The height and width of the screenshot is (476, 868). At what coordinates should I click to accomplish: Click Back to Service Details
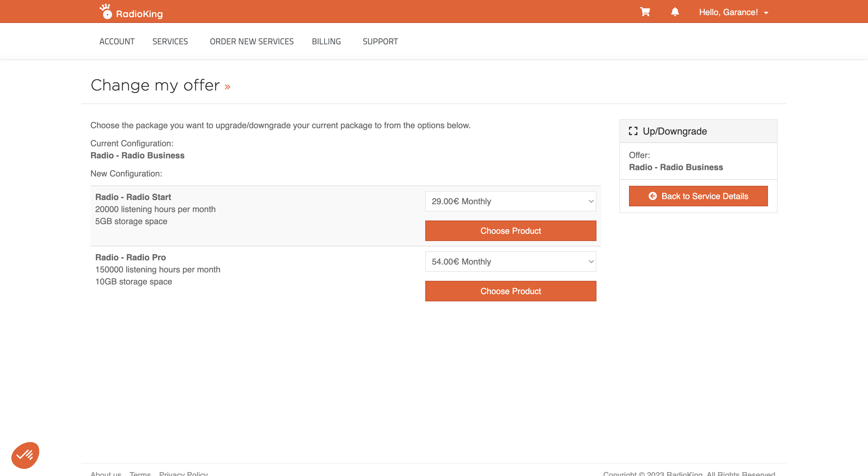(698, 196)
